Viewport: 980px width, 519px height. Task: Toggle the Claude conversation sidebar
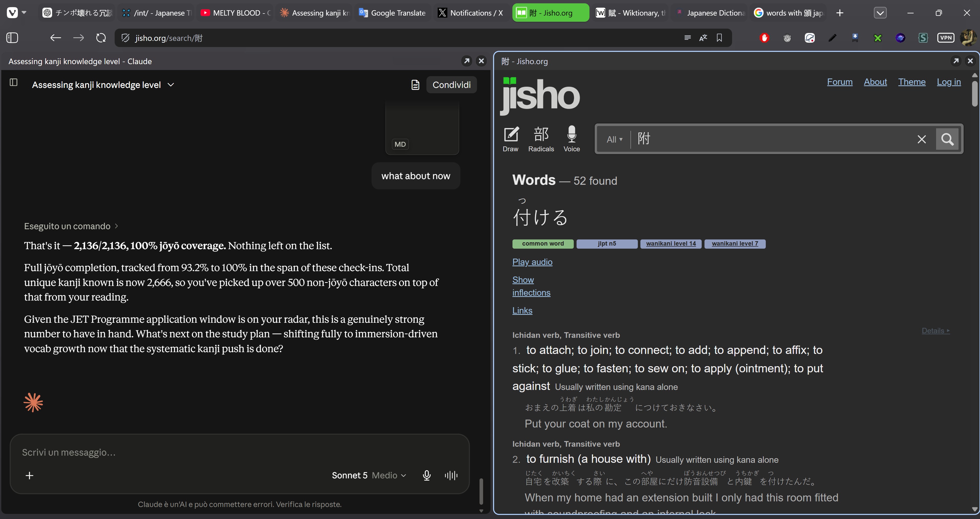point(13,82)
